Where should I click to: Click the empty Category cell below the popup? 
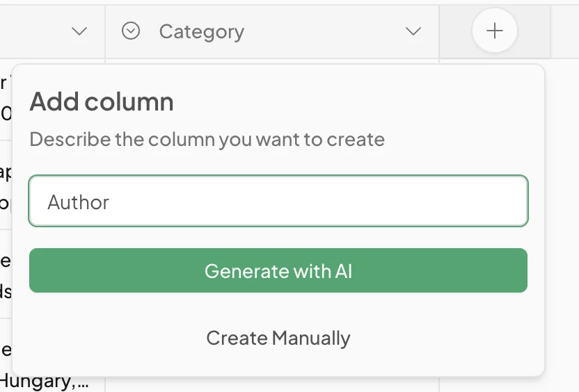271,384
